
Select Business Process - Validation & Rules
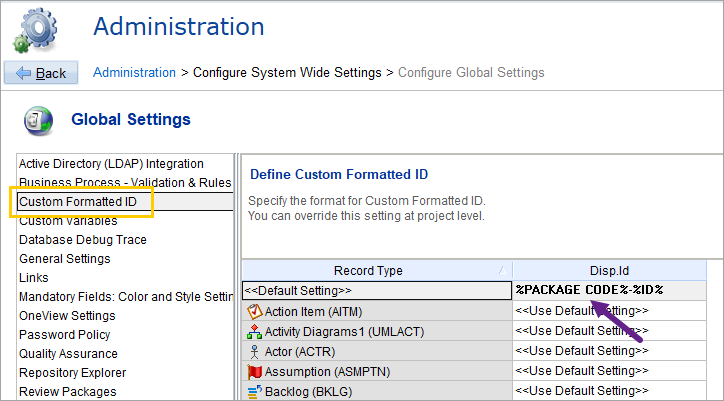pos(125,182)
